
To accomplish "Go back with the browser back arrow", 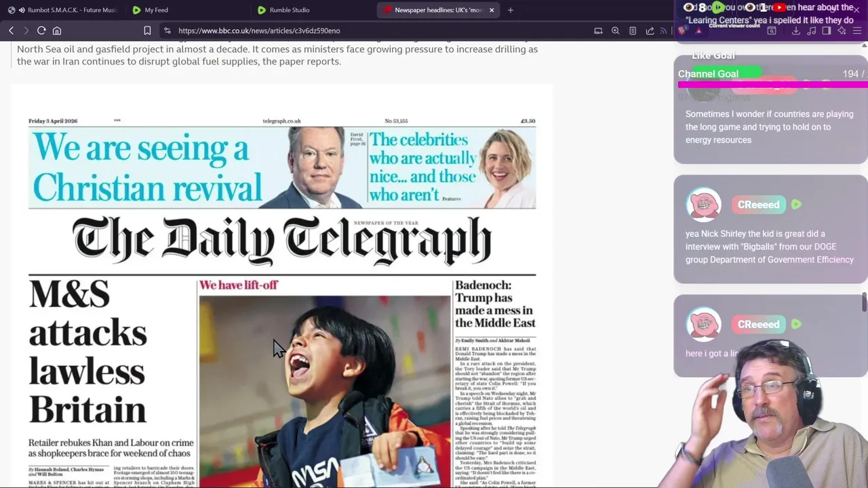I will (x=12, y=30).
